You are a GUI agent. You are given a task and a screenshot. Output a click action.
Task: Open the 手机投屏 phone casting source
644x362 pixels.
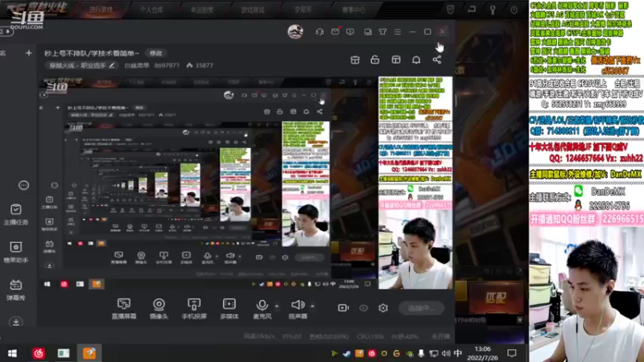pyautogui.click(x=194, y=309)
